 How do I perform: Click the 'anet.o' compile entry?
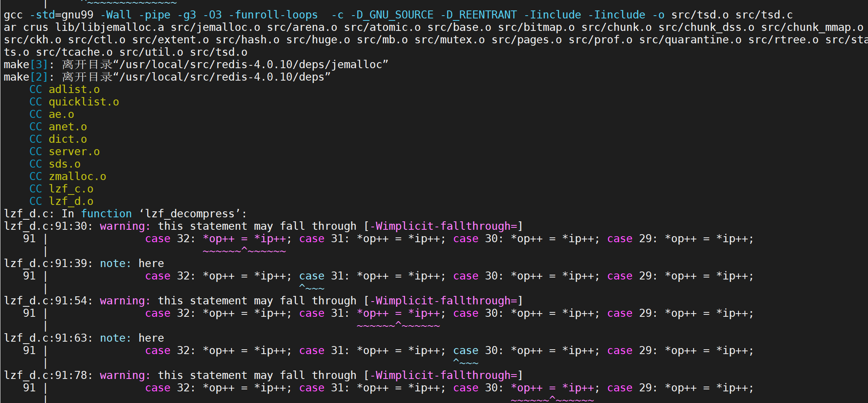(x=68, y=127)
